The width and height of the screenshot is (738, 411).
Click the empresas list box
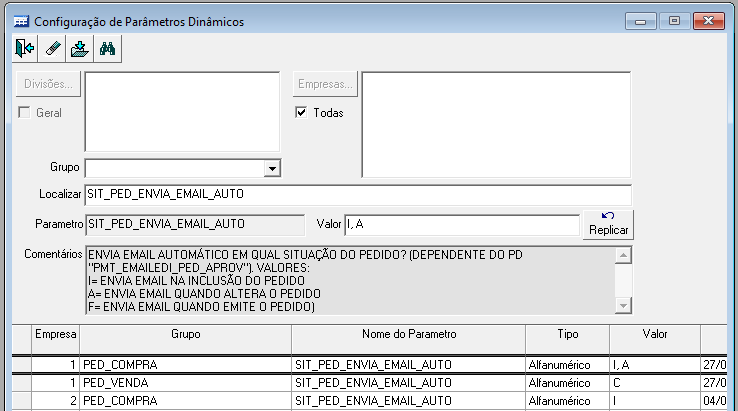pos(496,125)
